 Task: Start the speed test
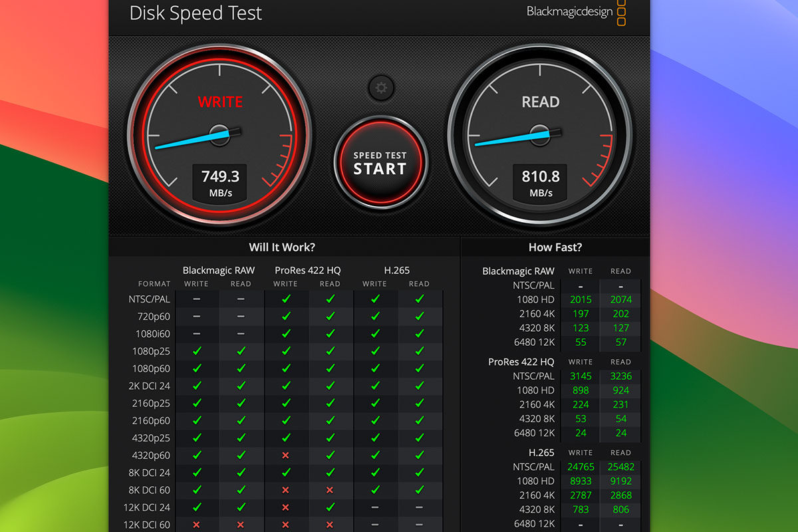tap(380, 163)
